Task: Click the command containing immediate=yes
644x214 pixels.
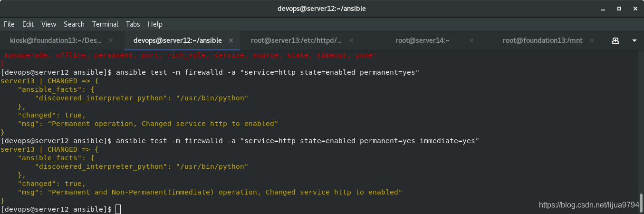Action: point(298,141)
